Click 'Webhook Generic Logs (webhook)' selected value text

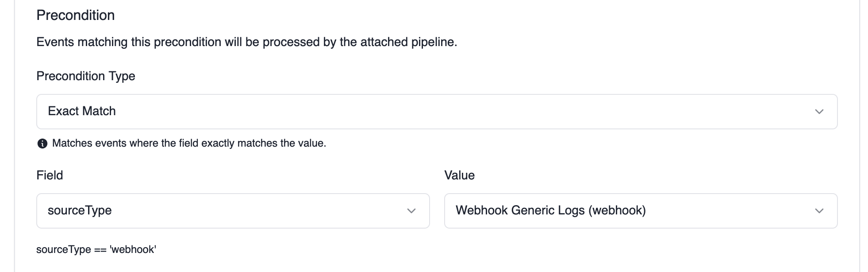(x=550, y=210)
